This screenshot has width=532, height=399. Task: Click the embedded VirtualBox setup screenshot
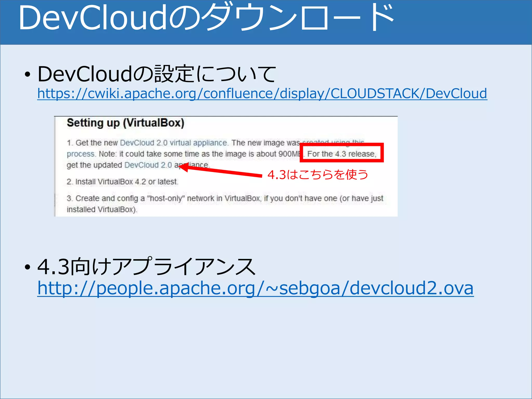click(x=226, y=166)
